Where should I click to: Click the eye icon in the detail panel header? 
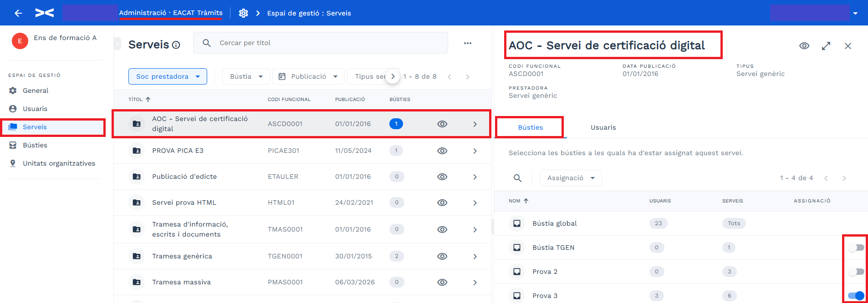(804, 46)
